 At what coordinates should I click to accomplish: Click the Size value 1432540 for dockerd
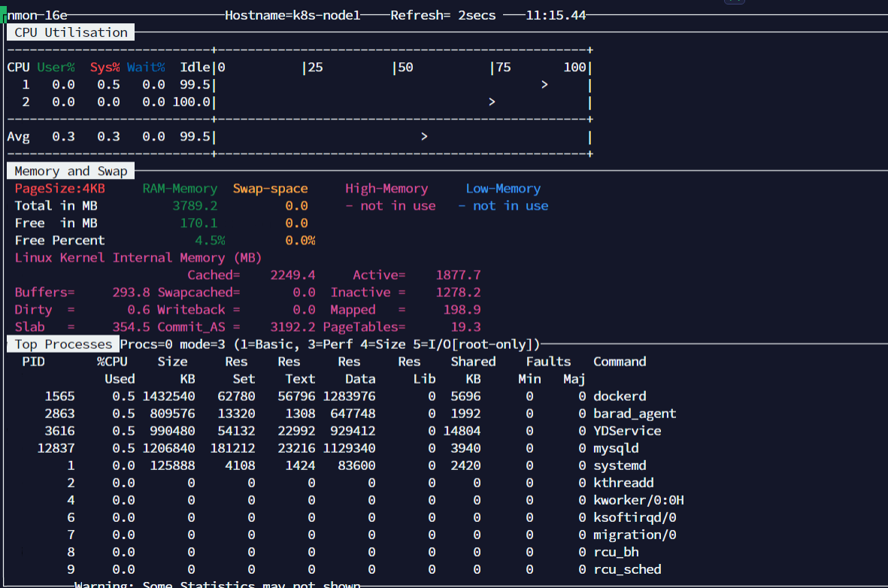168,396
